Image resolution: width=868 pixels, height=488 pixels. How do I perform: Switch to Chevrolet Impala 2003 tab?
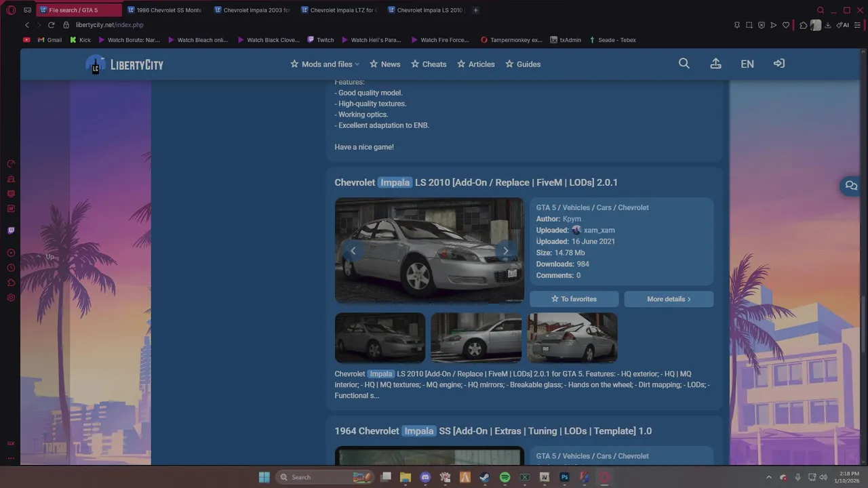click(x=253, y=10)
